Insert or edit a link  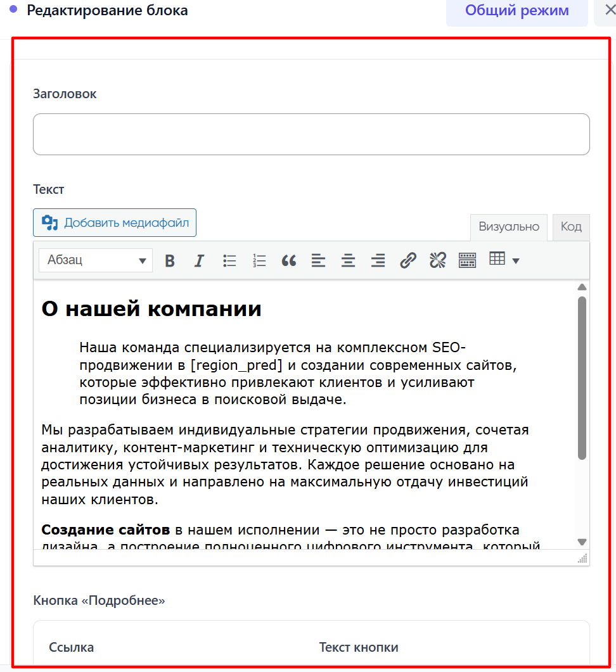coord(408,260)
